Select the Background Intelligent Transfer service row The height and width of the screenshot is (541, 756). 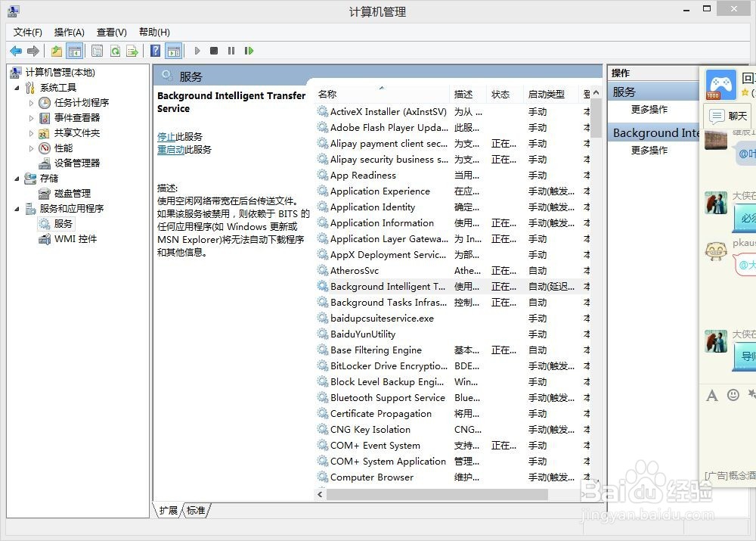(453, 287)
